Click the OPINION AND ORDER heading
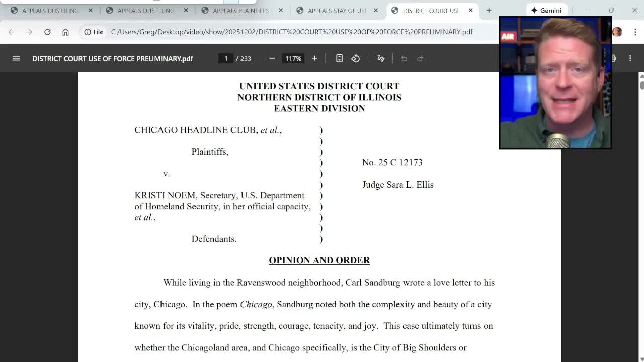The height and width of the screenshot is (362, 644). 319,260
